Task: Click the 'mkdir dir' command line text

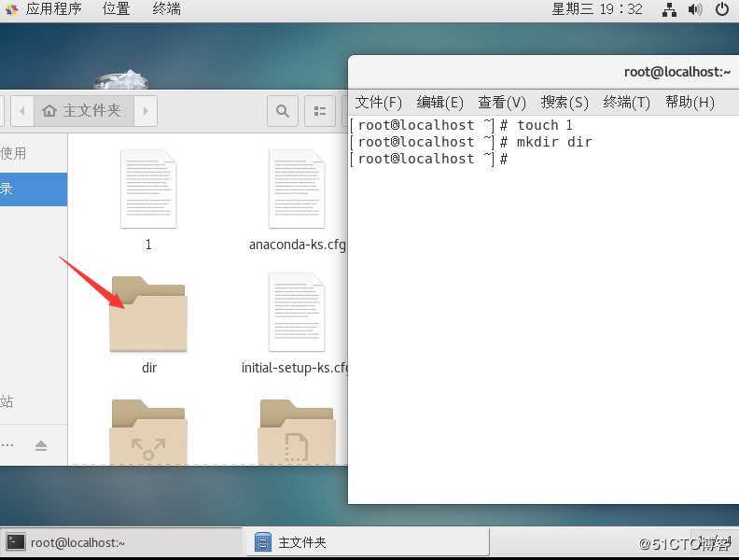Action: click(553, 142)
